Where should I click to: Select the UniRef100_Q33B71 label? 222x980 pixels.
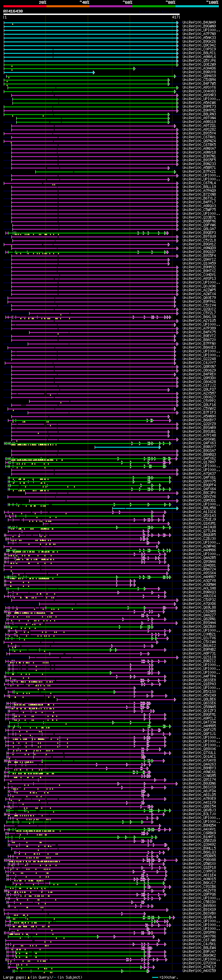pos(199,218)
